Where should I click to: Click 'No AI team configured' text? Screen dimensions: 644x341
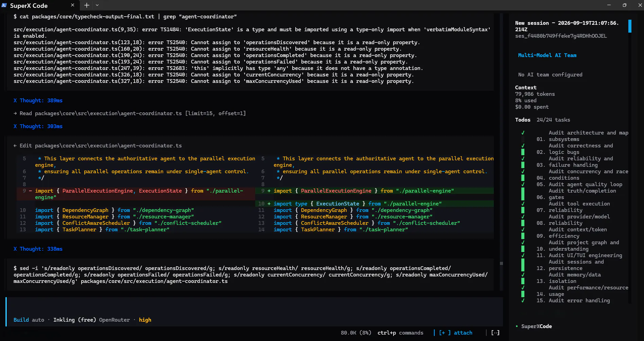click(x=550, y=75)
